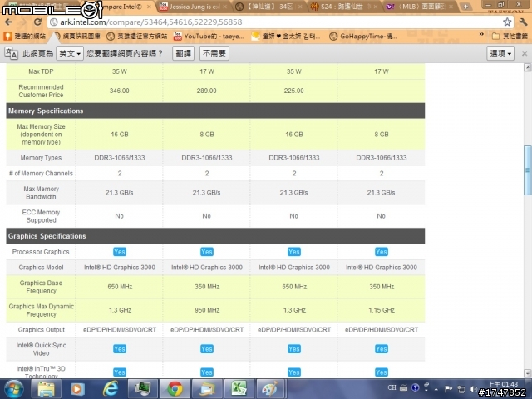Open Internet Explorer from the taskbar
The image size is (532, 399).
coord(111,389)
